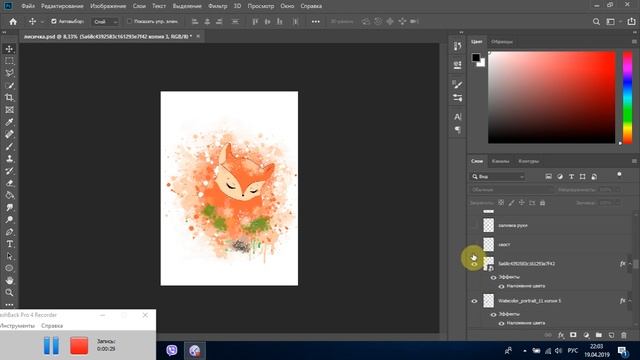Pick a color in the color field
The height and width of the screenshot is (360, 640).
pos(551,97)
